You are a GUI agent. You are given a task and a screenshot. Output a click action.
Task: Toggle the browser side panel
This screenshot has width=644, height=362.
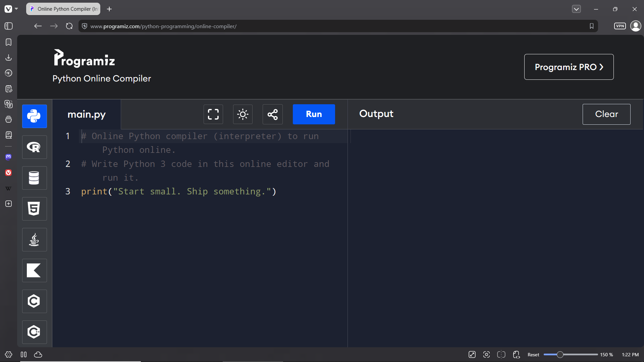pos(9,26)
